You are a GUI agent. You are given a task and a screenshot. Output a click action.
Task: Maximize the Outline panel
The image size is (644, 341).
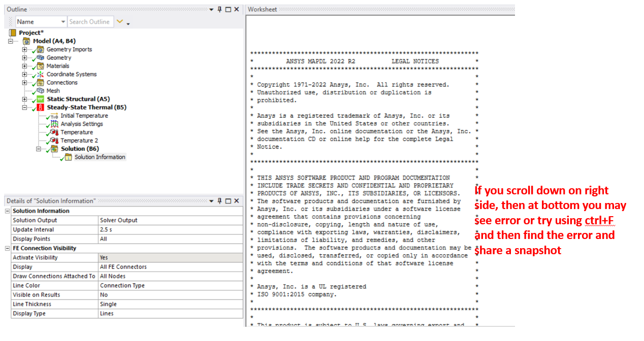tap(228, 10)
